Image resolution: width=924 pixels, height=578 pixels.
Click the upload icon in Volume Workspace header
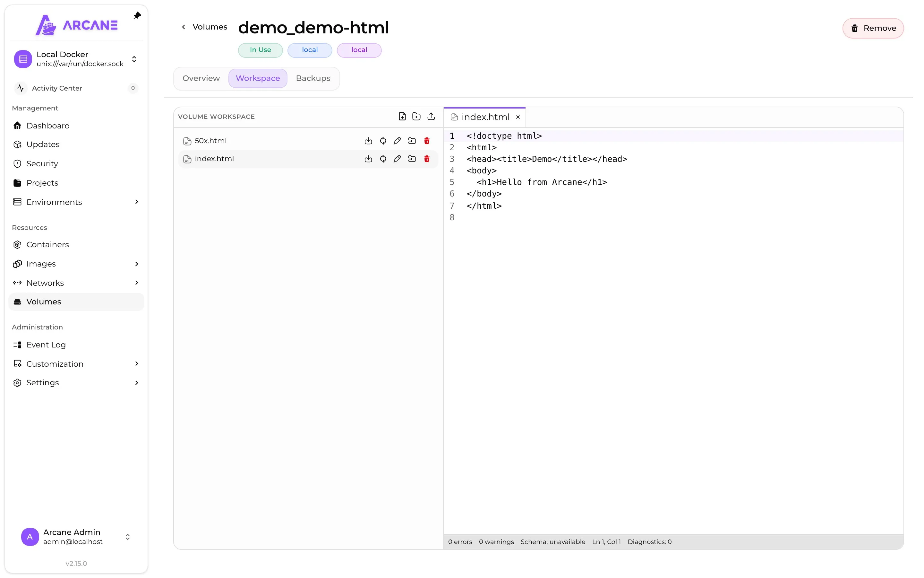pyautogui.click(x=431, y=117)
